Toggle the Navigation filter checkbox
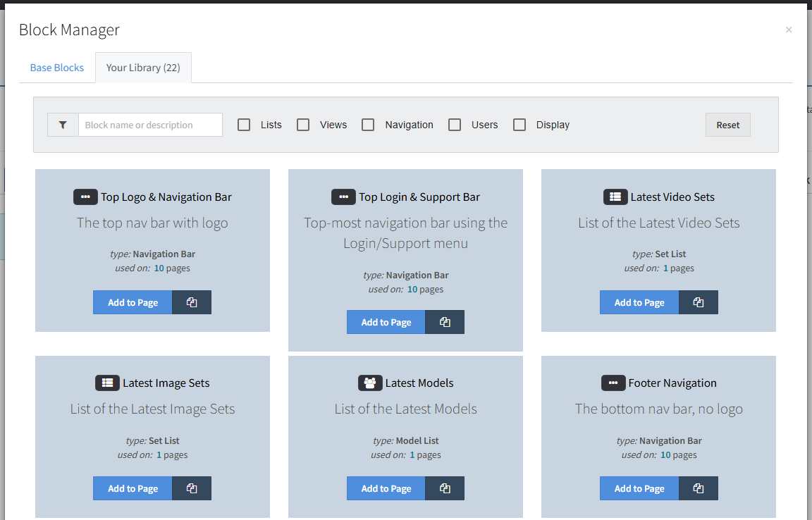Screen dimensions: 812x520 coord(368,125)
